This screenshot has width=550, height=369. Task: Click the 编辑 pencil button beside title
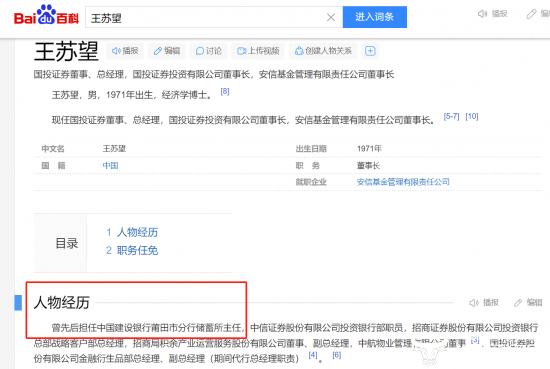click(x=167, y=51)
